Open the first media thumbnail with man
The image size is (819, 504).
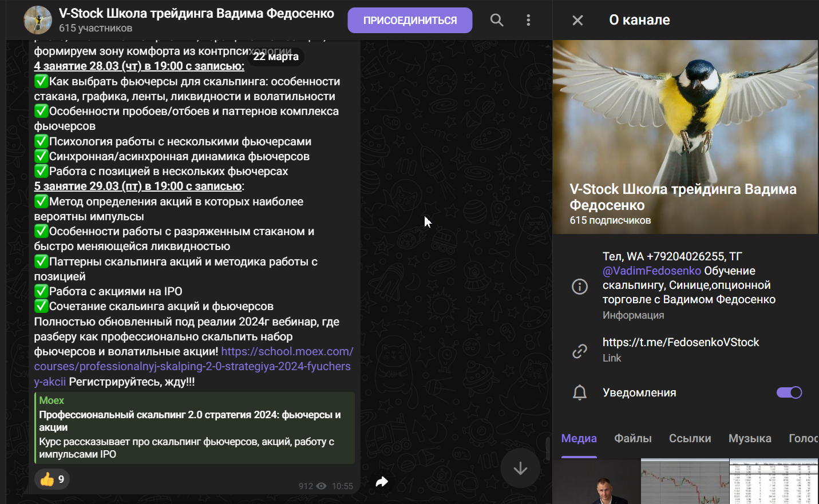(596, 481)
